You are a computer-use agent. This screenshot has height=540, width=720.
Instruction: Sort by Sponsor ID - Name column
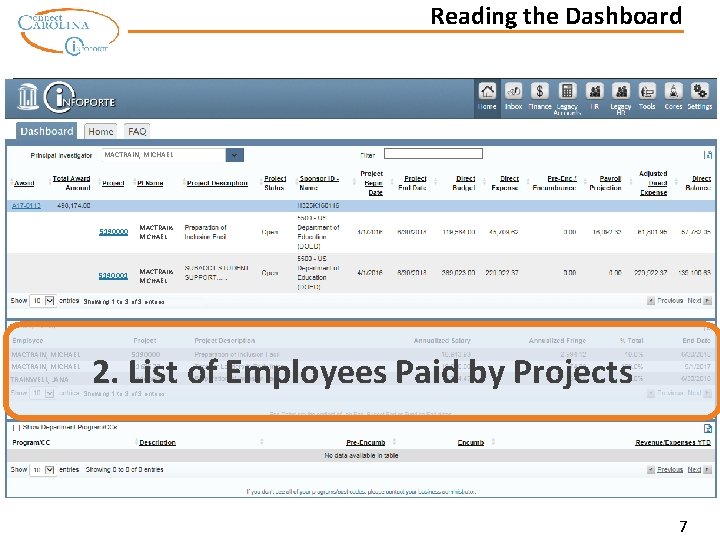click(x=319, y=183)
